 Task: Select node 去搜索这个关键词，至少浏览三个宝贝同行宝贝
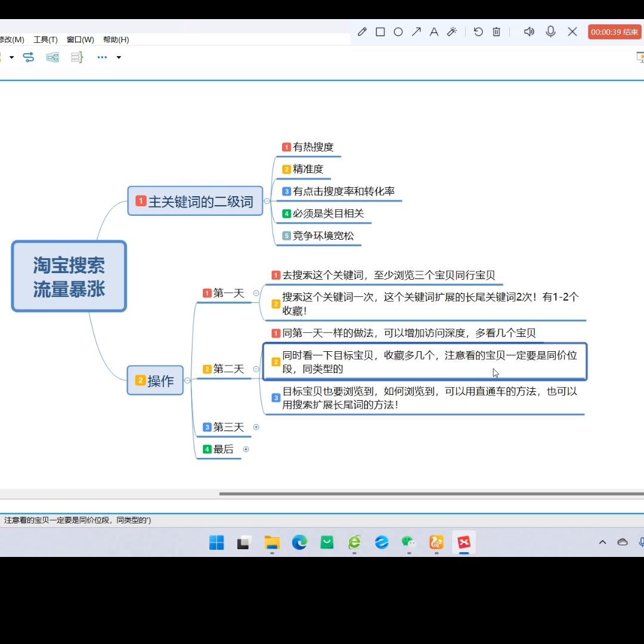coord(384,275)
